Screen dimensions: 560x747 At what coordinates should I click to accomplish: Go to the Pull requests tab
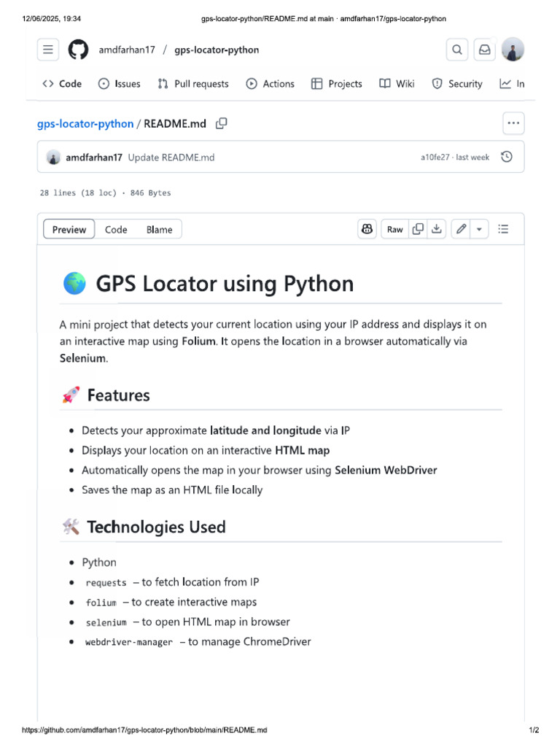coord(193,84)
